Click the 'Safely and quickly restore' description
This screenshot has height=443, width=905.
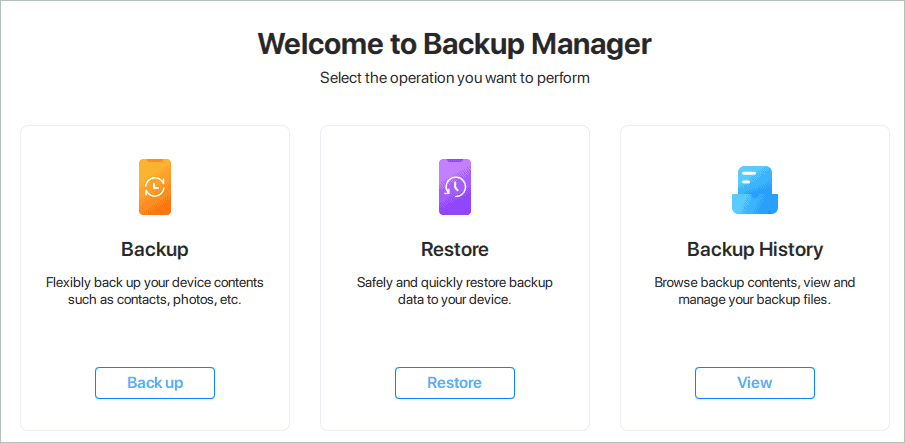pyautogui.click(x=455, y=291)
